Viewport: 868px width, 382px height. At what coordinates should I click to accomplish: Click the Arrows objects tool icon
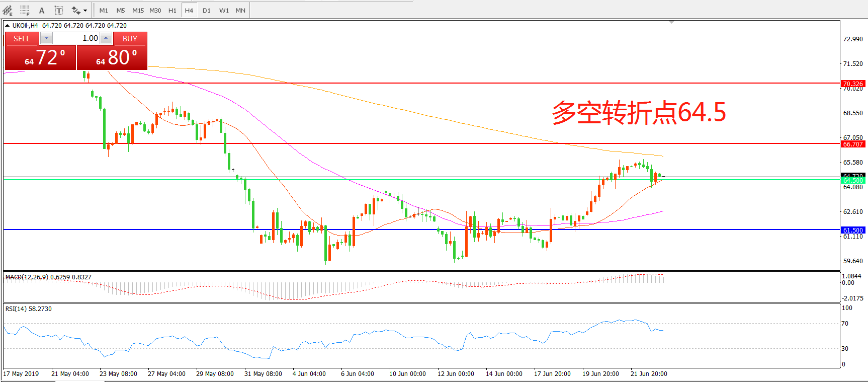click(x=75, y=10)
